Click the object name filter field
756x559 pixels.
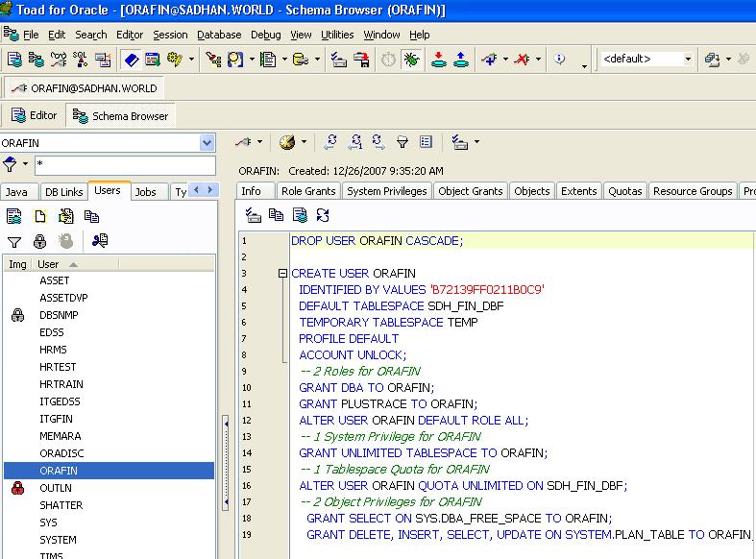[125, 165]
